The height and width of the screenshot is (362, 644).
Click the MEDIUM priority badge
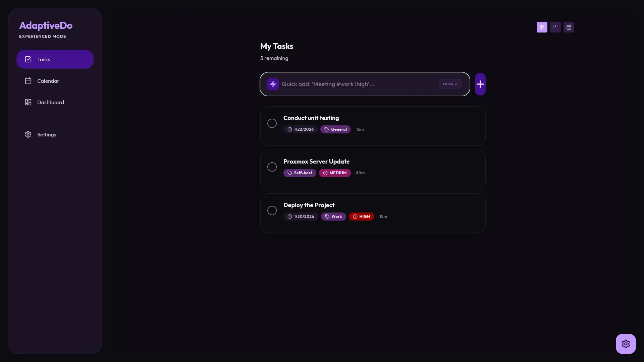click(335, 173)
